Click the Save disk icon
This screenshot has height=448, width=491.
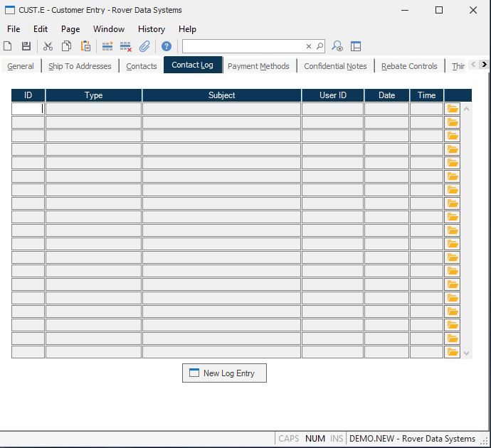coord(26,46)
